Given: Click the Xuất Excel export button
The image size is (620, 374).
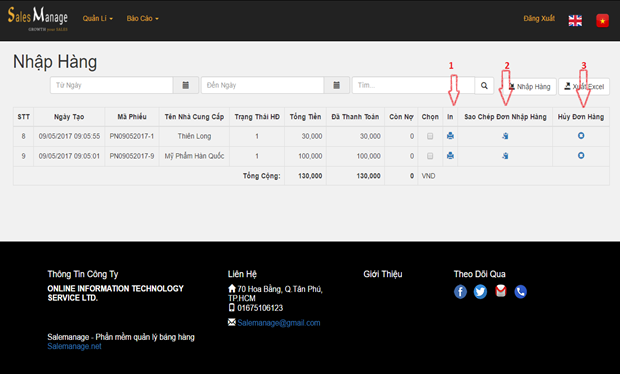Looking at the screenshot, I should coord(584,87).
